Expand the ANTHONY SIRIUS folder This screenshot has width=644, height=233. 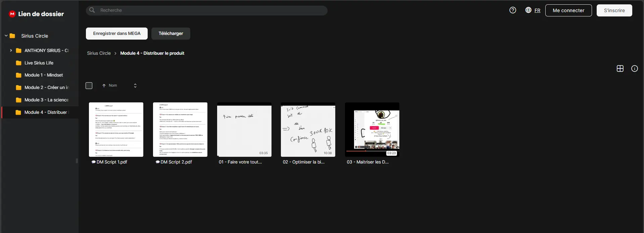point(11,50)
